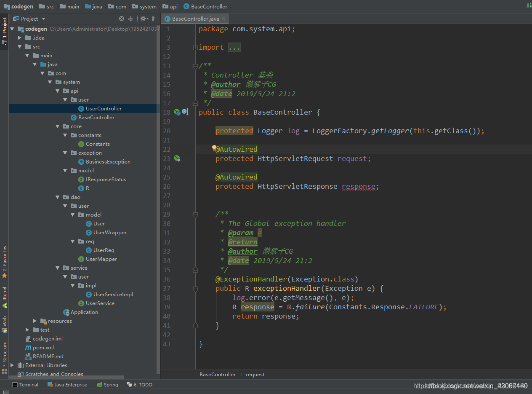Select the UserController class in tree
The width and height of the screenshot is (532, 394).
(x=104, y=109)
